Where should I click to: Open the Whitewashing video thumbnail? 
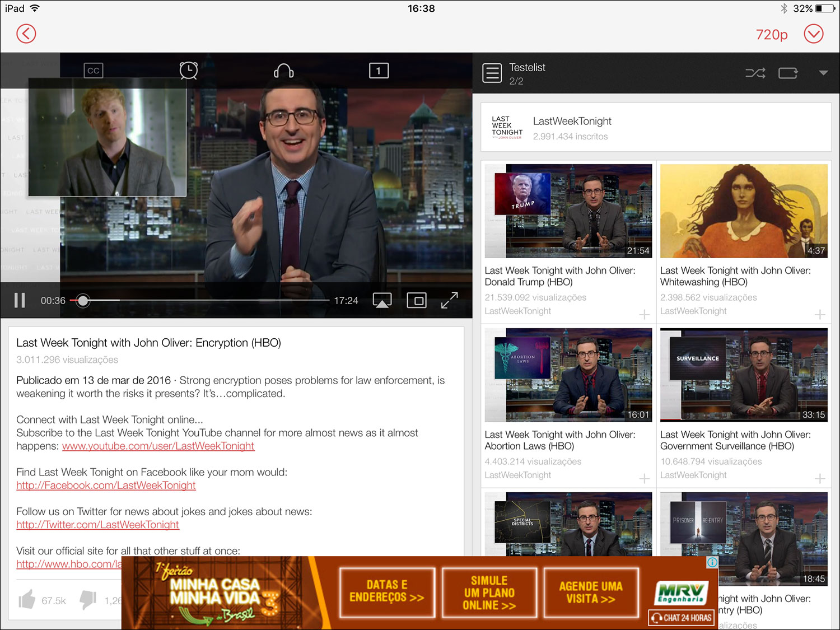point(744,211)
